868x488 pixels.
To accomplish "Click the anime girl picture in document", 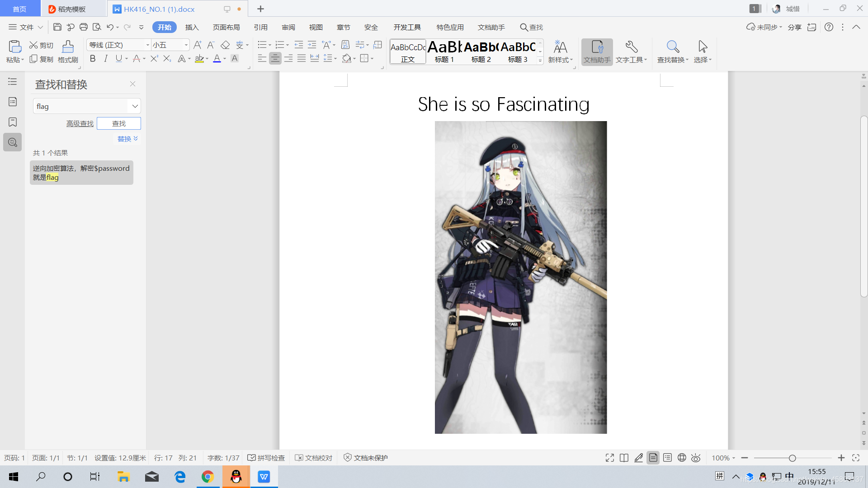I will click(521, 277).
